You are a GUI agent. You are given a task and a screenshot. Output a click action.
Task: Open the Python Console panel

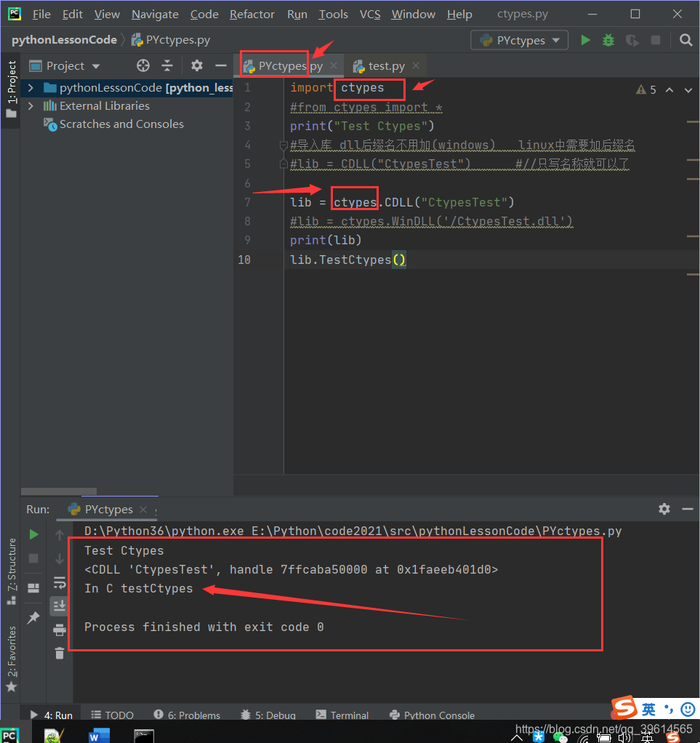(x=432, y=715)
